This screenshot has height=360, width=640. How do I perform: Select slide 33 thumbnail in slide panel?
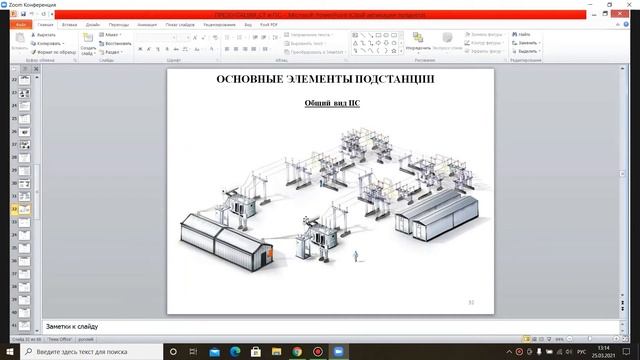coord(24,222)
